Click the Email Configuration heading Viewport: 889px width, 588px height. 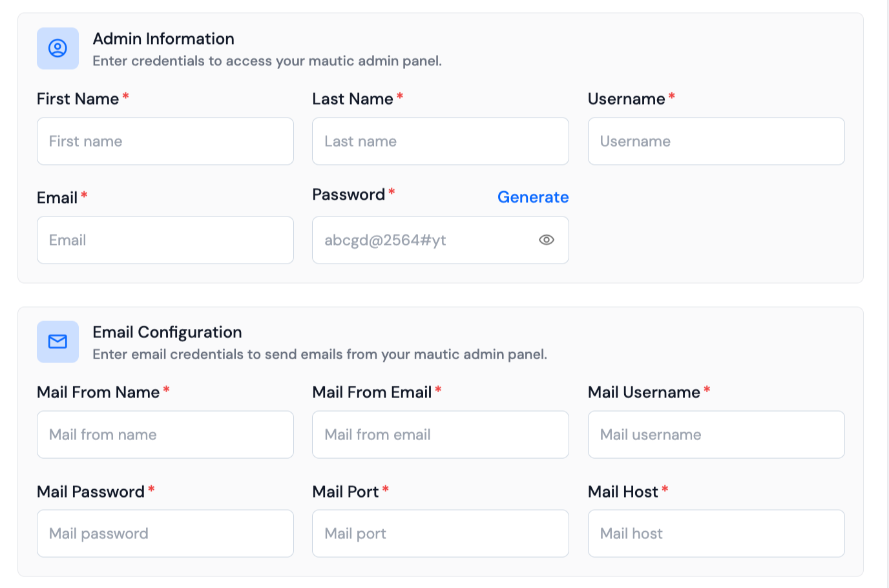coord(167,332)
